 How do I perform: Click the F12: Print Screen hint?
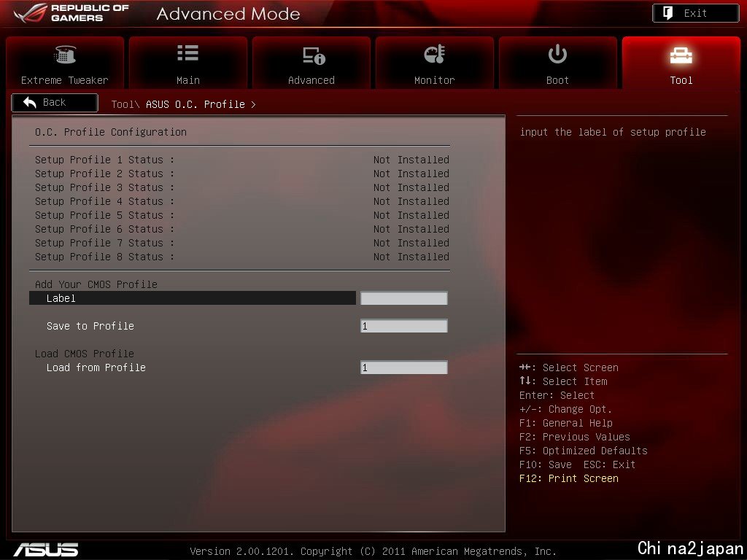569,478
